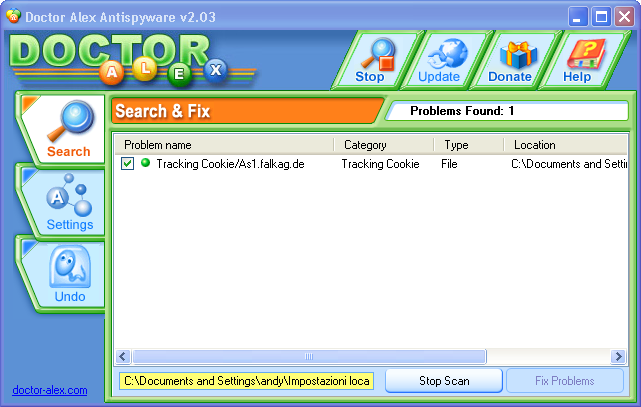Image resolution: width=641 pixels, height=407 pixels.
Task: Click the 'C:\Documents and Setti' location cell
Action: [569, 164]
